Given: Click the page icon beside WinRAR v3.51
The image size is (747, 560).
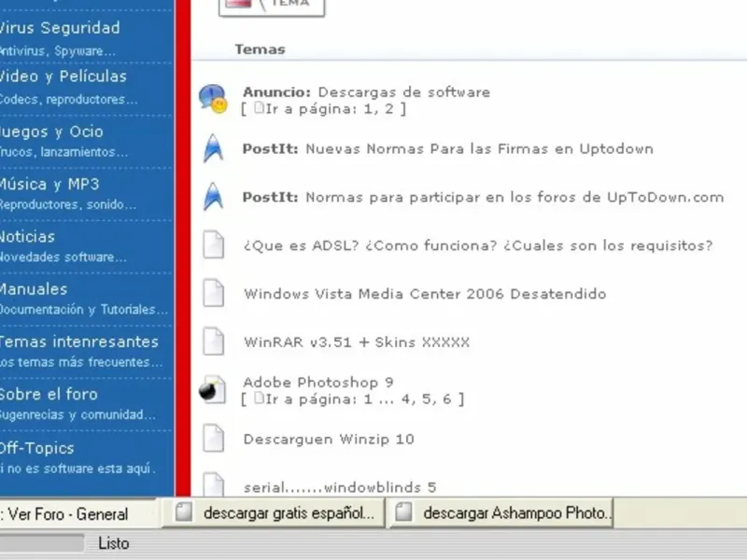Looking at the screenshot, I should [214, 342].
